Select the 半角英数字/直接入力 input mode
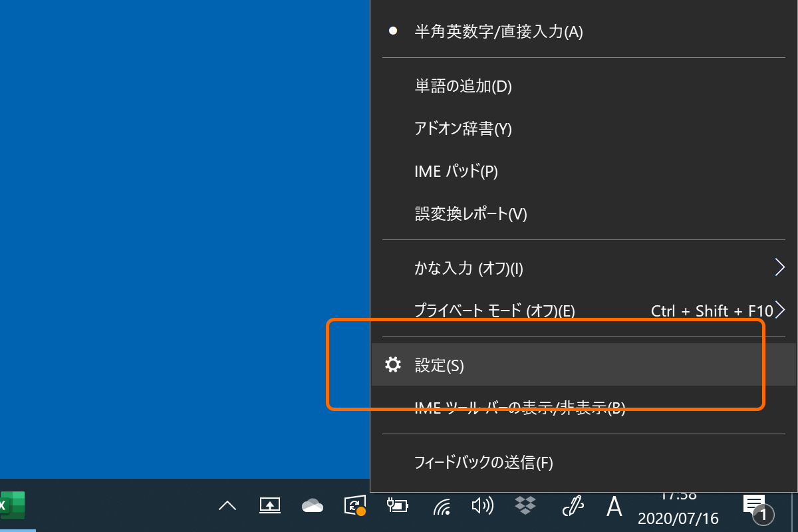Viewport: 798px width, 532px height. click(497, 32)
